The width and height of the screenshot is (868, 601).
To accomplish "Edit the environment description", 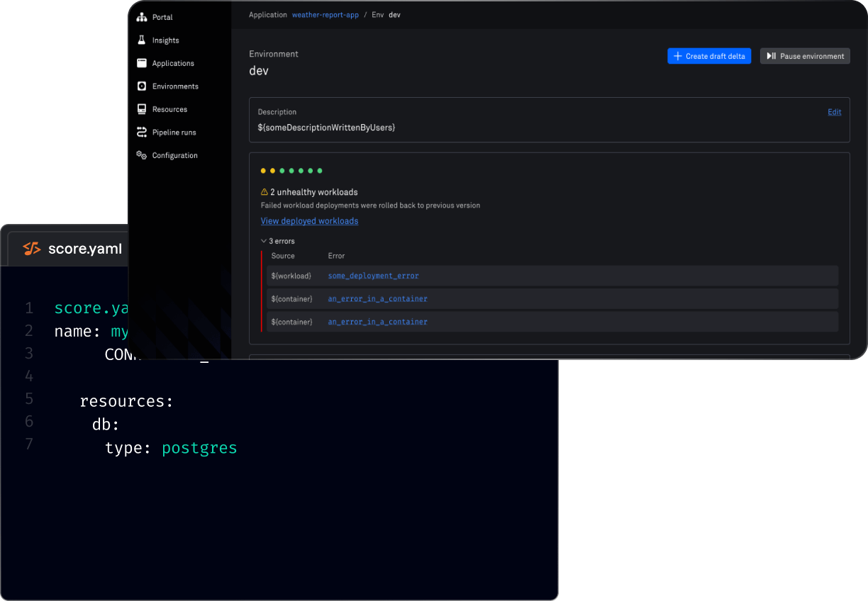I will pos(834,111).
